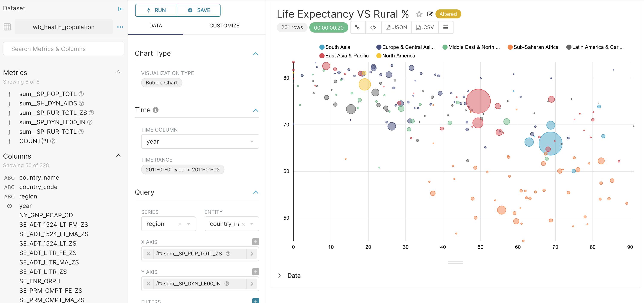Collapse the dataset panel with arrow icon
This screenshot has width=644, height=303.
pos(121,9)
